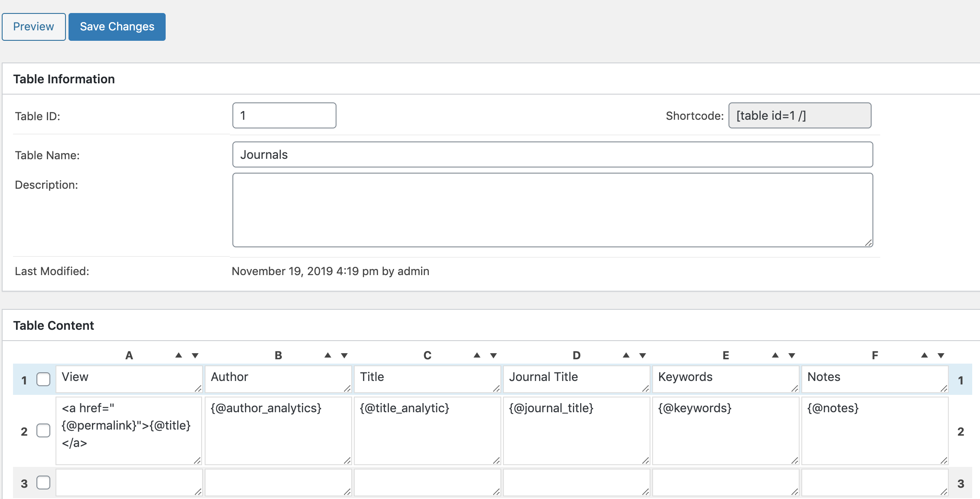Select the Shortcode text field

point(799,115)
